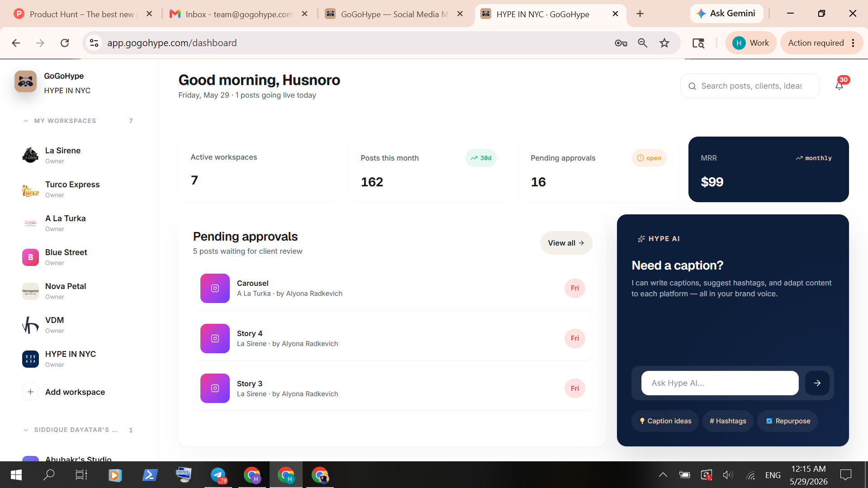Focus the Ask Hype AI input
The height and width of the screenshot is (488, 868).
[720, 383]
